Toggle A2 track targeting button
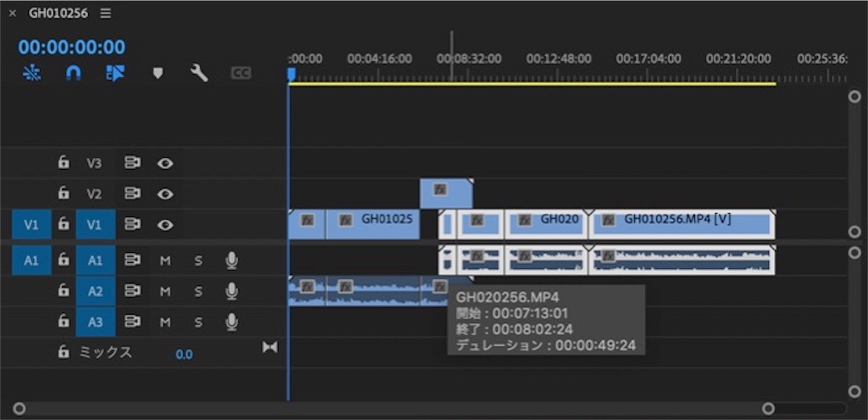Viewport: 868px width, 420px height. (x=95, y=291)
